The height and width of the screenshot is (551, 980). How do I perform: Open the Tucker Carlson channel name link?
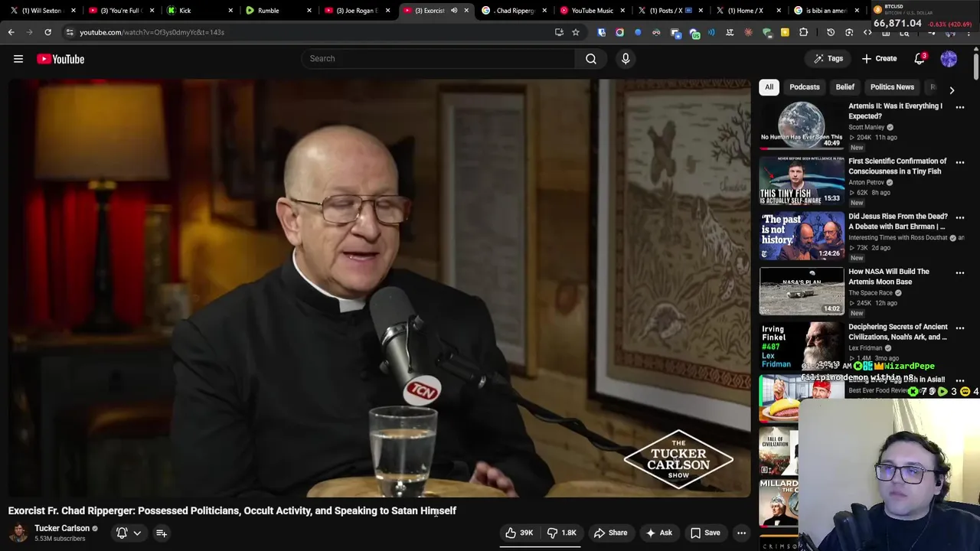click(62, 528)
